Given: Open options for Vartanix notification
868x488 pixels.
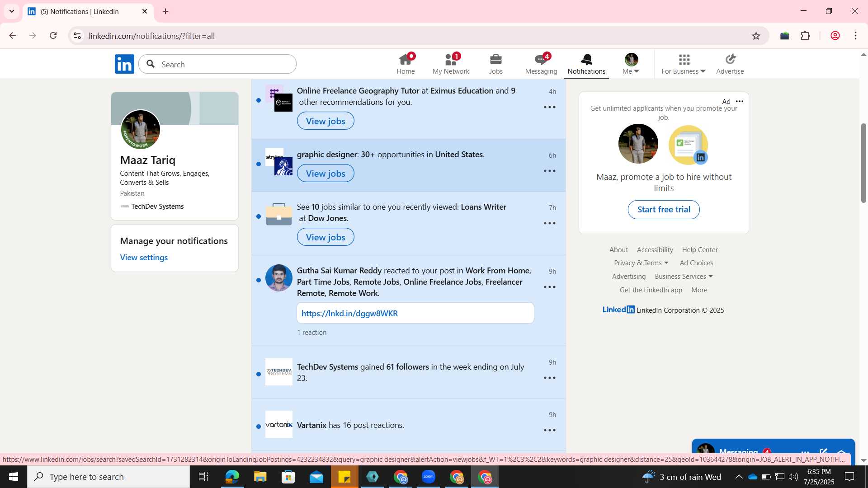Looking at the screenshot, I should 550,430.
